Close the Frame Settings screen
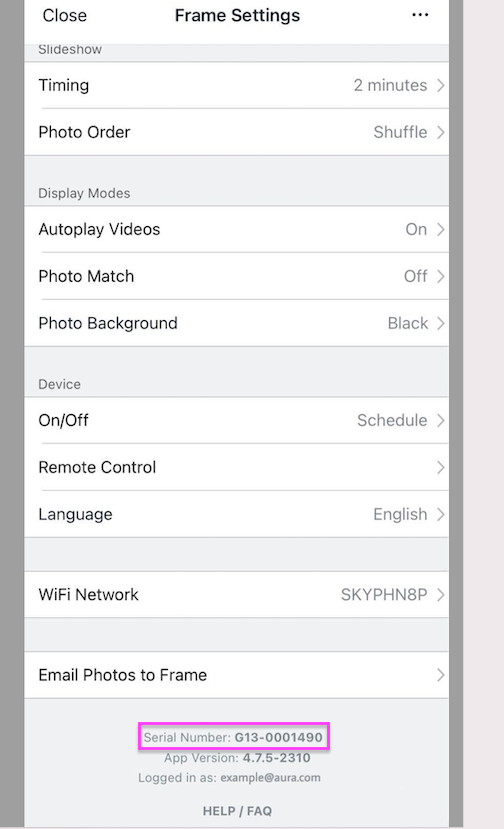Viewport: 504px width, 829px height. 65,15
